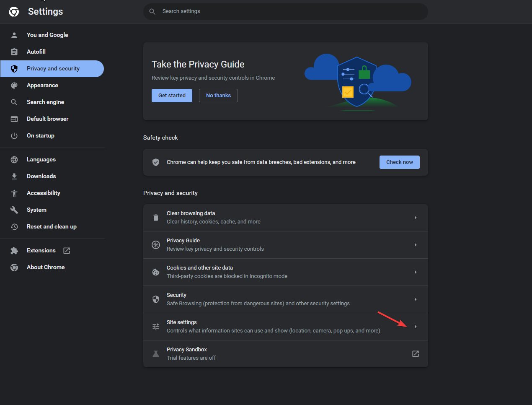Click the external link icon next to Extensions

coord(67,251)
